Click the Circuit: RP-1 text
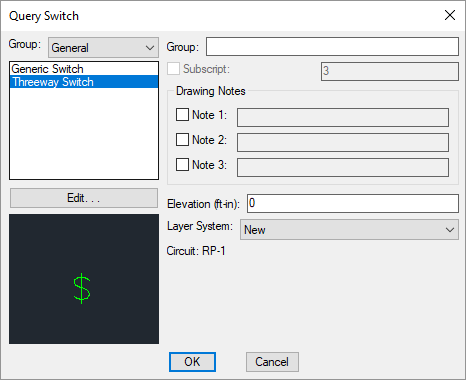Viewport: 466px width, 380px height. click(x=196, y=251)
